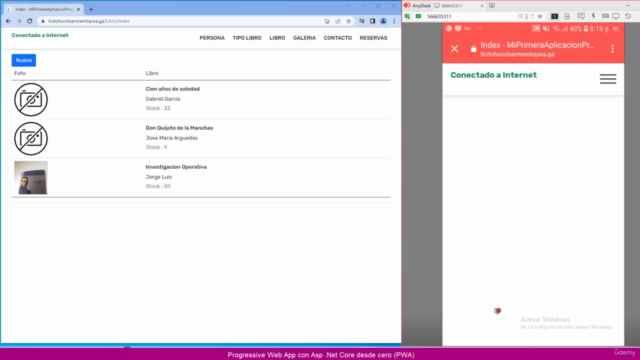Open the CONTACTO menu item
Screen dimensions: 640x360
pyautogui.click(x=338, y=38)
